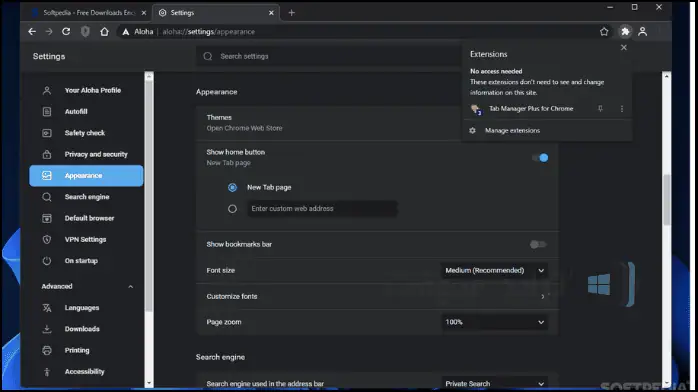Click the Manage extensions gear icon
Viewport: 698px width, 392px height.
(472, 130)
